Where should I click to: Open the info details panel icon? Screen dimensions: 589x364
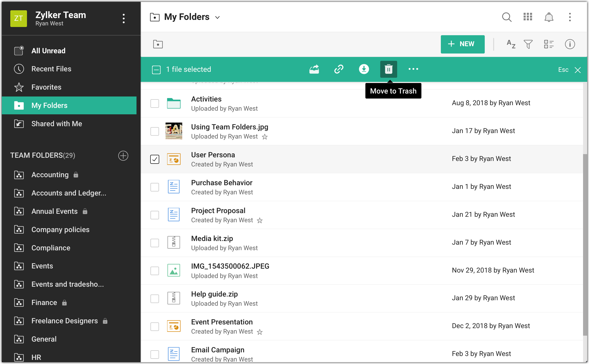pyautogui.click(x=570, y=44)
